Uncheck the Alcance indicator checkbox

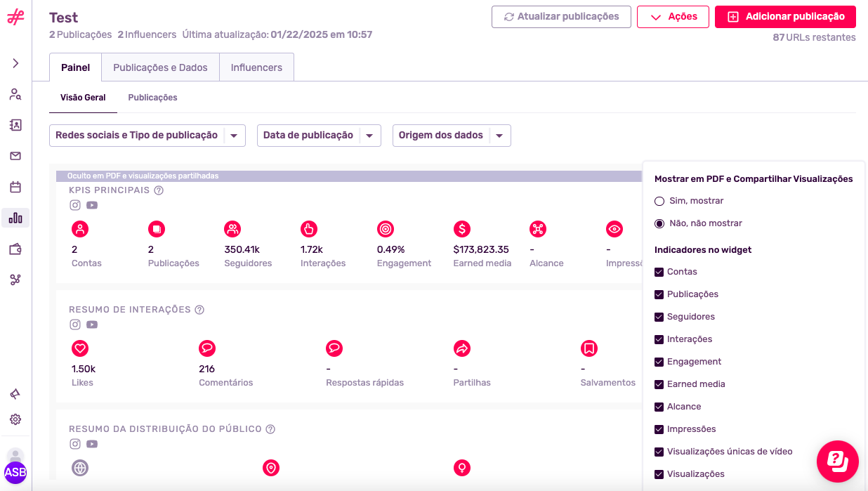tap(659, 407)
